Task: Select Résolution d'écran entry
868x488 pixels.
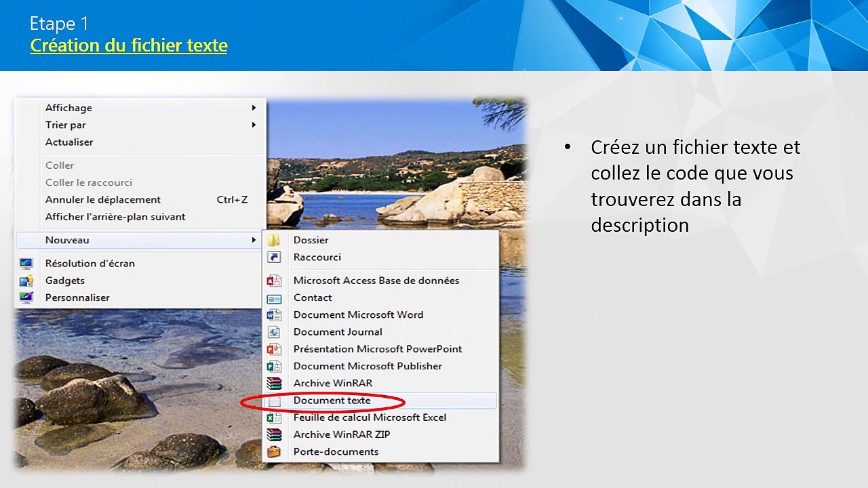Action: [x=140, y=264]
